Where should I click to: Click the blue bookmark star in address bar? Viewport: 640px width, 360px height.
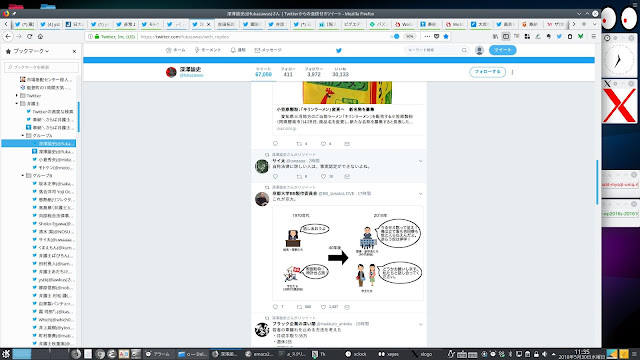pyautogui.click(x=446, y=36)
